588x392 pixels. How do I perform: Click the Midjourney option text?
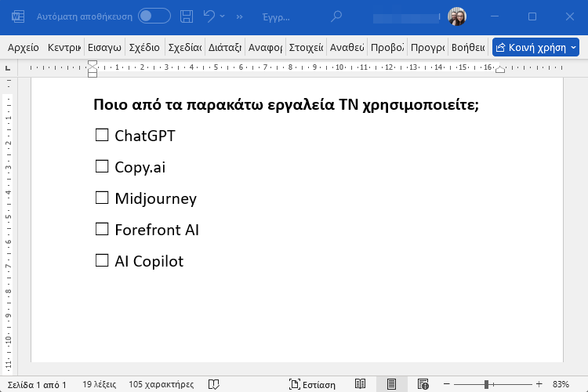[x=156, y=199]
